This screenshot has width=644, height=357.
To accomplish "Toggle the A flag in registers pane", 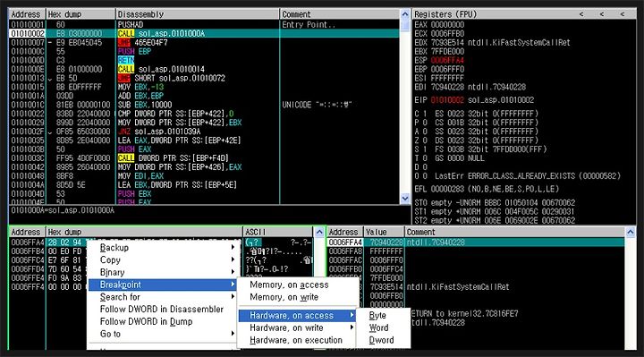I will pos(425,132).
